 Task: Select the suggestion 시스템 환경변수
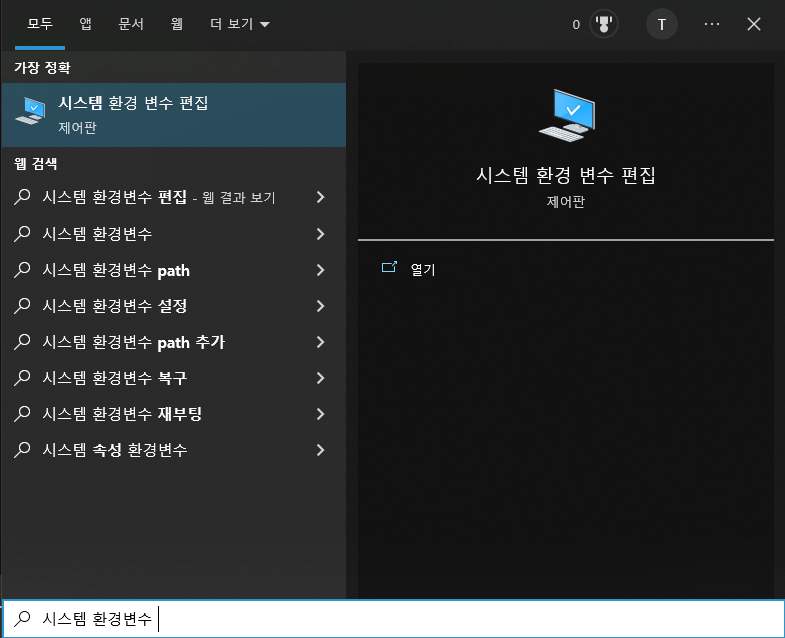pyautogui.click(x=174, y=234)
